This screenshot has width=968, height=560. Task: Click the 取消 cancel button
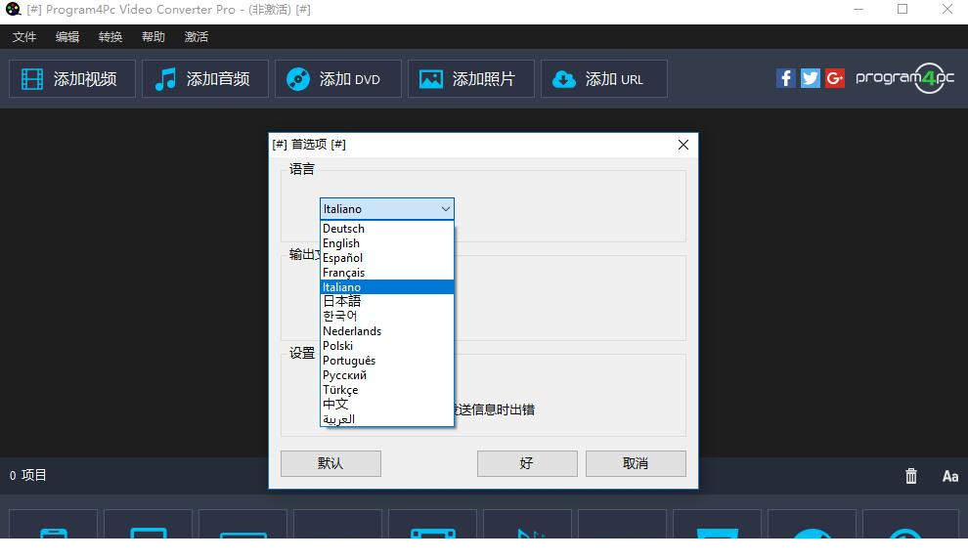coord(636,463)
